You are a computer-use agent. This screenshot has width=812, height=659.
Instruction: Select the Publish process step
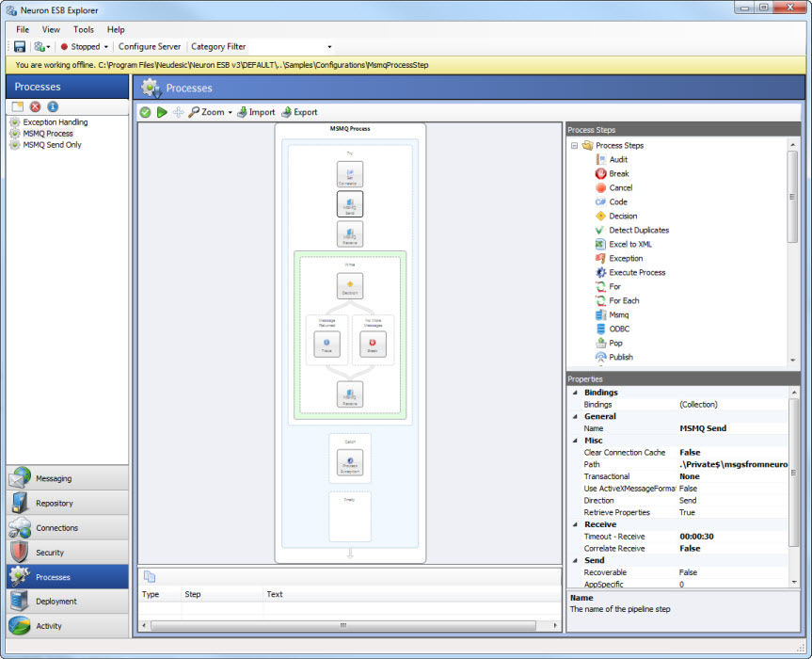pos(614,357)
